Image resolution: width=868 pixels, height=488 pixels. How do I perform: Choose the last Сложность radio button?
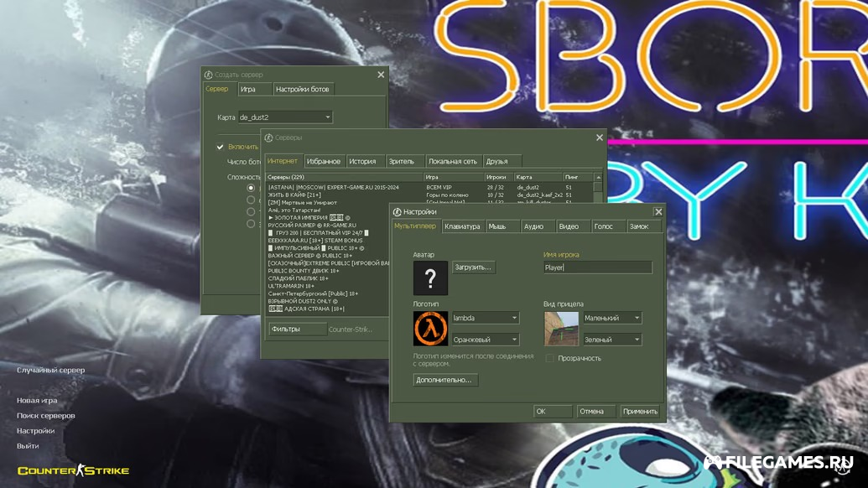pos(251,224)
